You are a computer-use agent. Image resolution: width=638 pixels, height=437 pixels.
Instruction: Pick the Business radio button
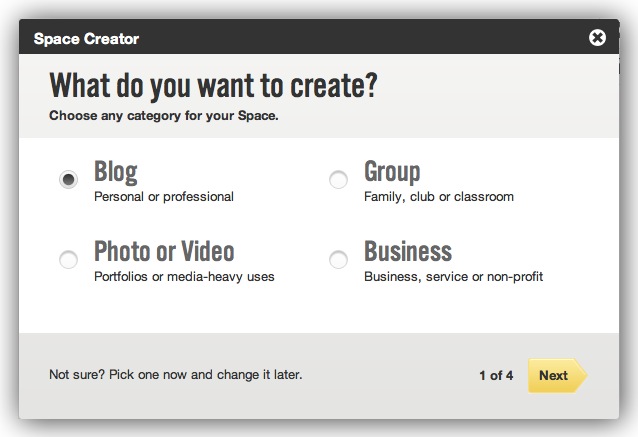coord(338,260)
